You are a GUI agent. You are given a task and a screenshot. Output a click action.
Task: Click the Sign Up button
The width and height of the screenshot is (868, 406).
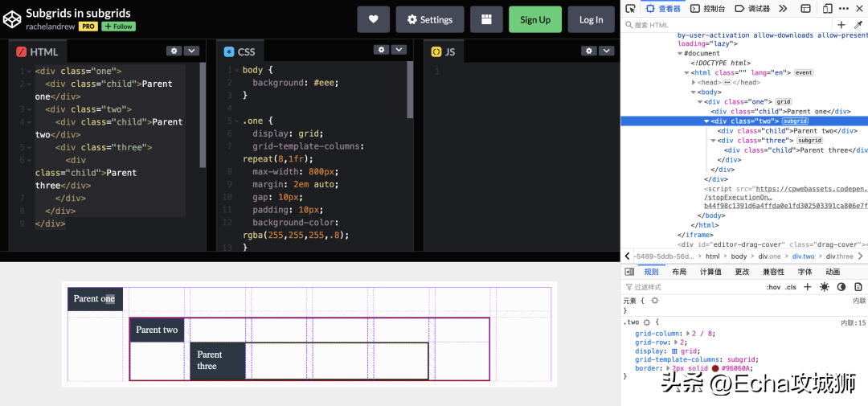click(x=534, y=19)
